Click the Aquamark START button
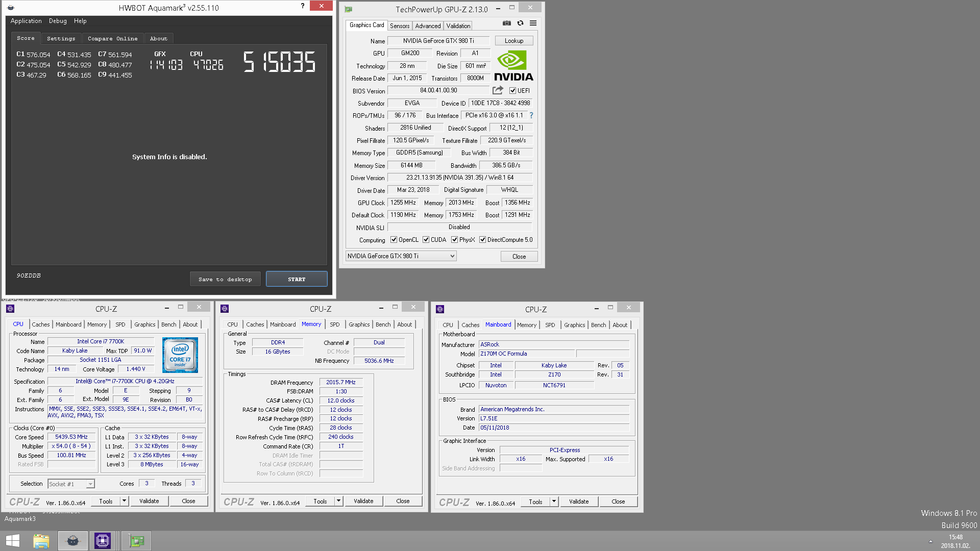Screen dimensions: 980x551 pyautogui.click(x=297, y=279)
